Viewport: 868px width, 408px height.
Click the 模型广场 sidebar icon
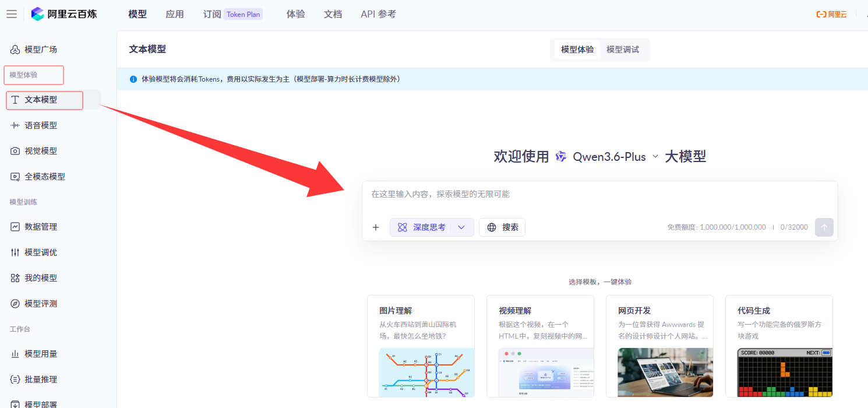[15, 50]
